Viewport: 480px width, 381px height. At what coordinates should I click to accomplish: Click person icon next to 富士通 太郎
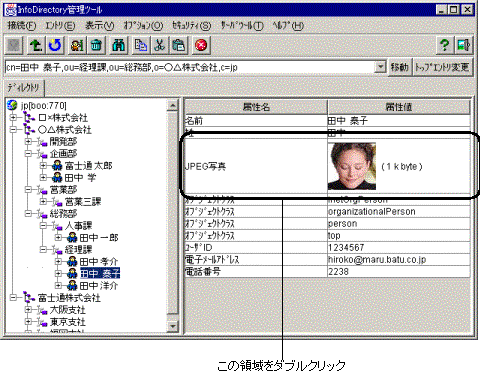[57, 165]
